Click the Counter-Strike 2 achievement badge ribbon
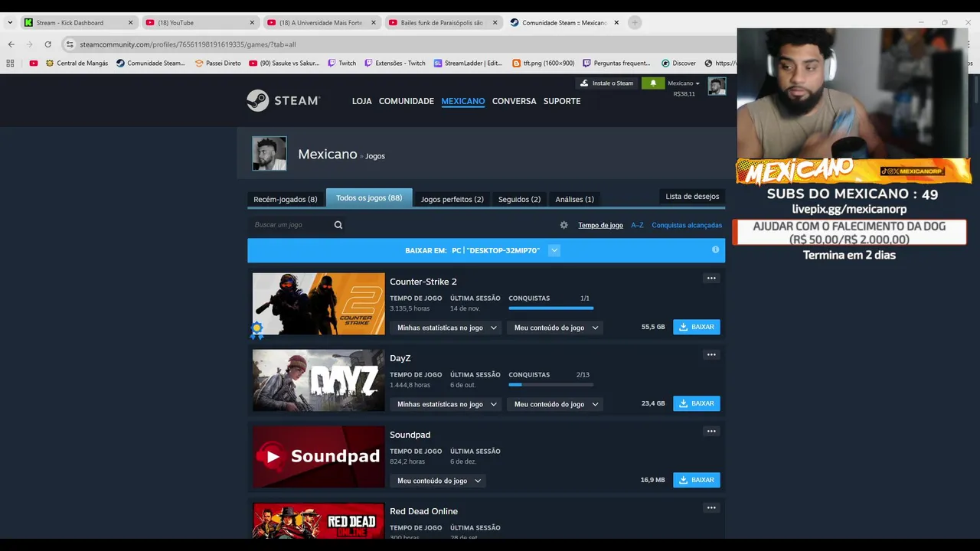Viewport: 980px width, 551px height. (257, 331)
